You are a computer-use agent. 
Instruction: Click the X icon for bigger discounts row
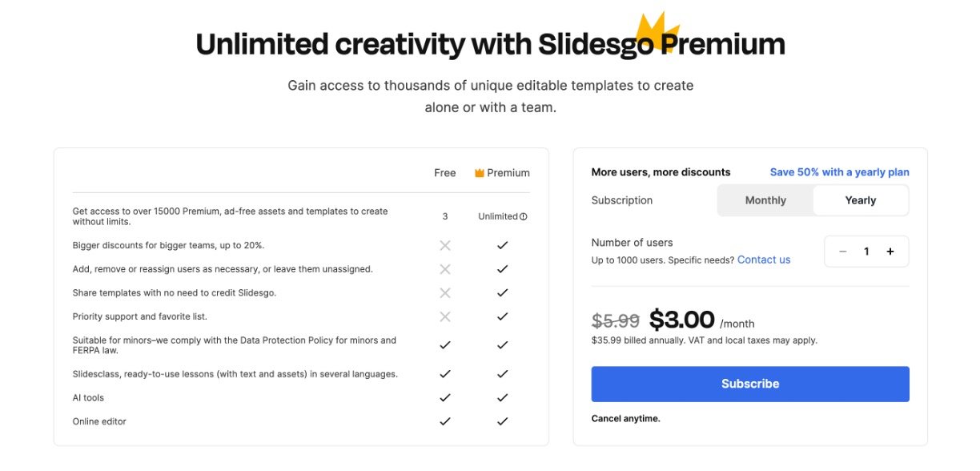click(445, 246)
